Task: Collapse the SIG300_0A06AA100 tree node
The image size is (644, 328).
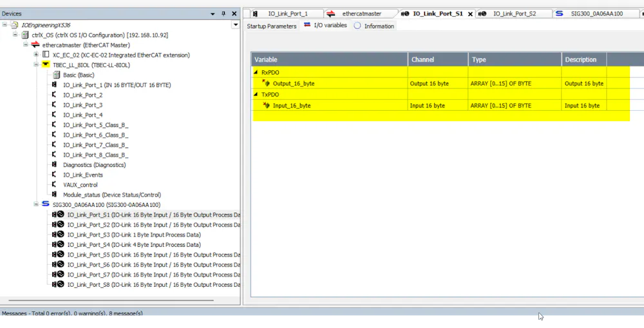Action: coord(36,204)
